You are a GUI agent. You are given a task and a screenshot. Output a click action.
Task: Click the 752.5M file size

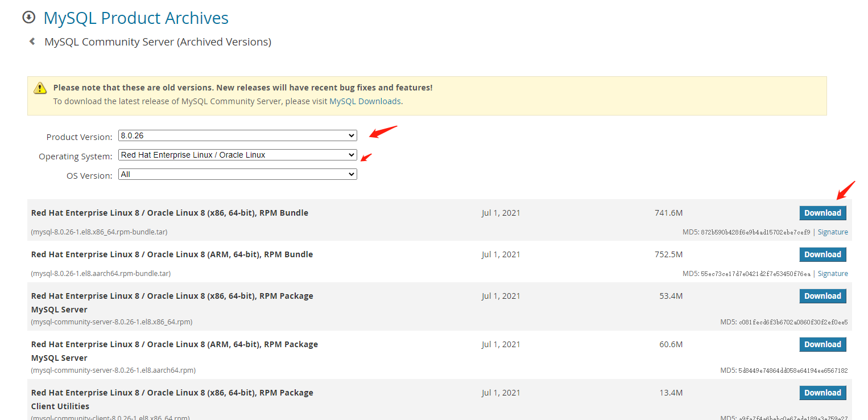tap(668, 254)
